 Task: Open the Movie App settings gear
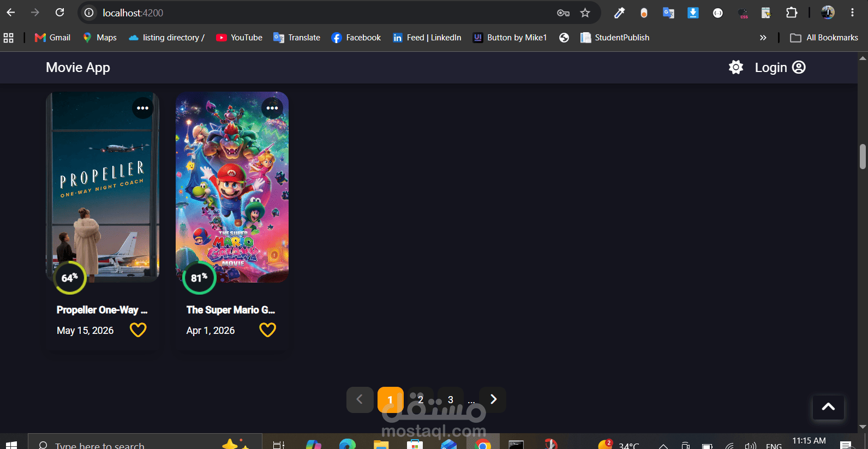pyautogui.click(x=736, y=68)
